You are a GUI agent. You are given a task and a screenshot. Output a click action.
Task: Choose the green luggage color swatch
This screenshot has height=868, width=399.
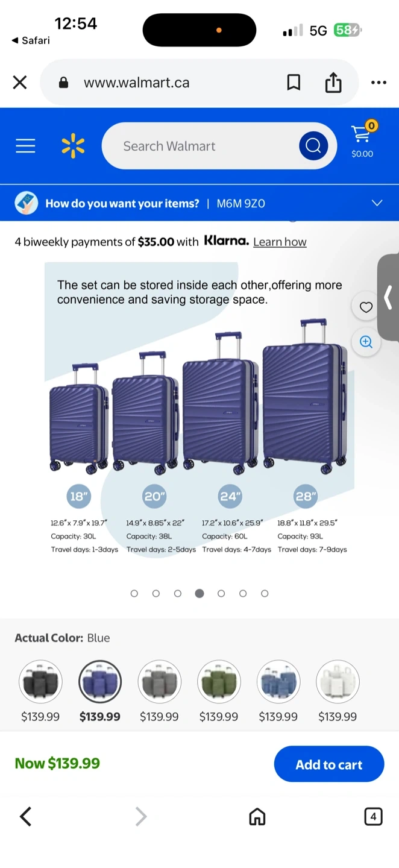click(219, 682)
